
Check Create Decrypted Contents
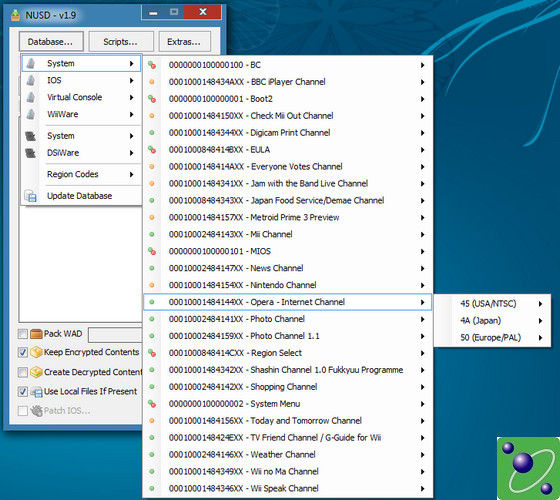(23, 372)
